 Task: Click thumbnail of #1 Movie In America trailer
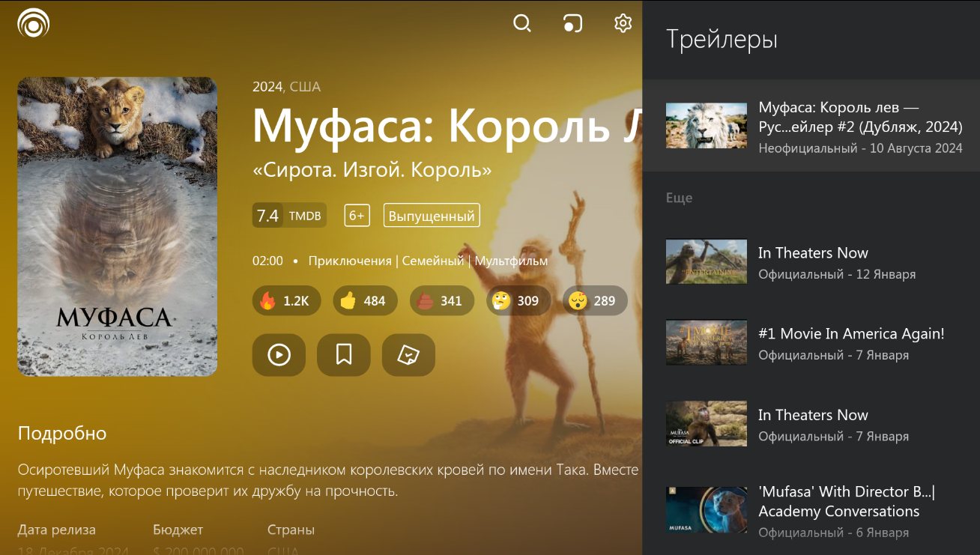(x=707, y=343)
